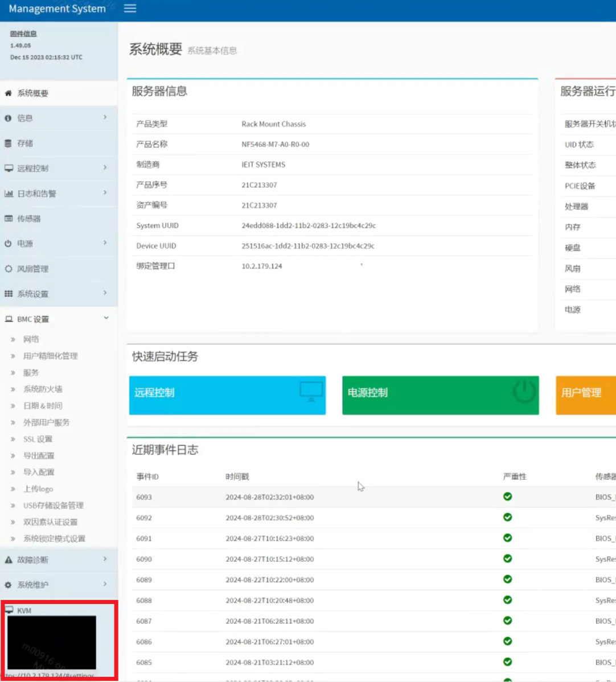
Task: Toggle the hamburger menu in the header
Action: pyautogui.click(x=130, y=9)
